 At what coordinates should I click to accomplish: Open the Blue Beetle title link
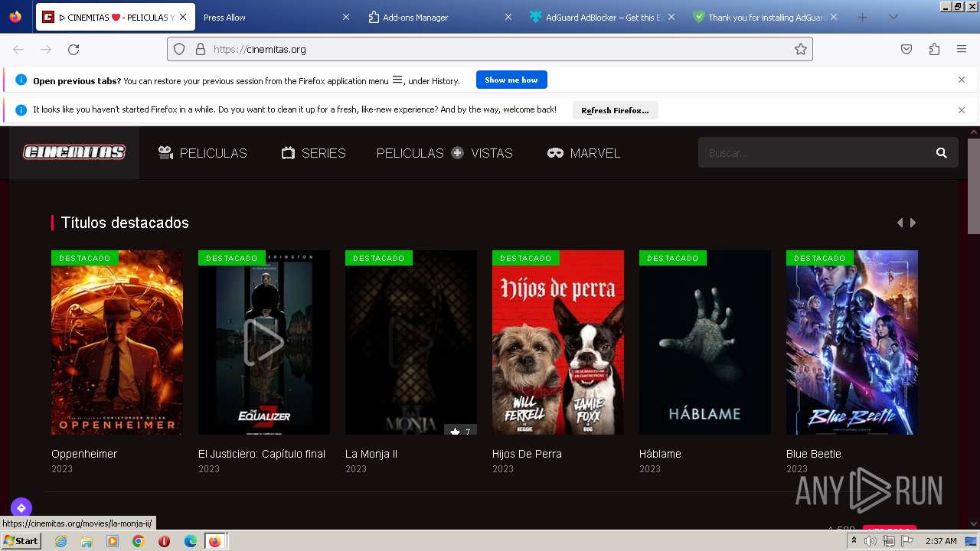pyautogui.click(x=814, y=454)
